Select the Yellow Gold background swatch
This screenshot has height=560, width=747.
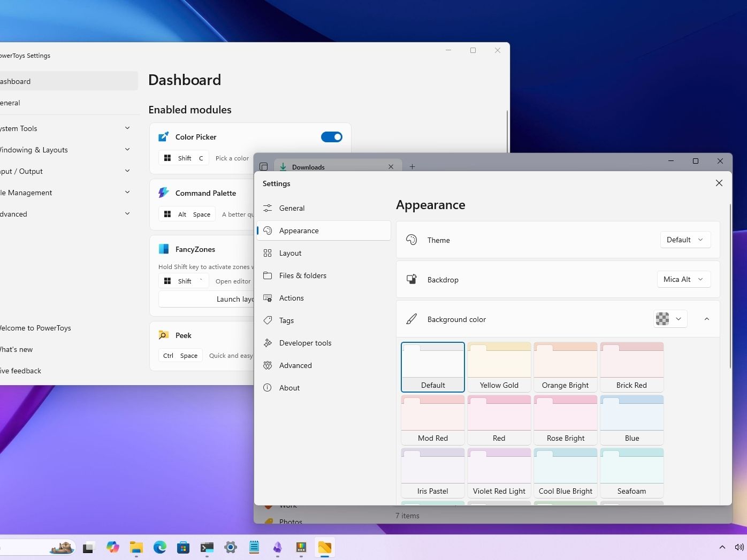499,367
